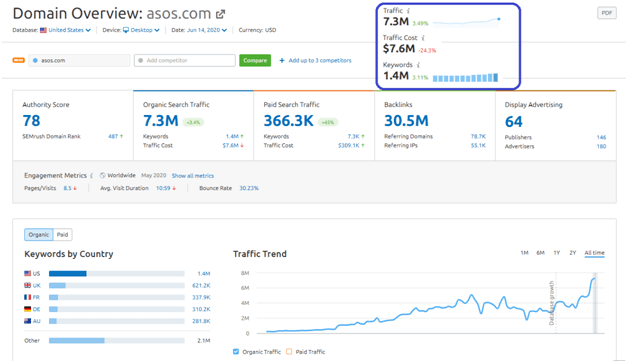Uncheck the Organic Traffic checkbox

pyautogui.click(x=236, y=352)
